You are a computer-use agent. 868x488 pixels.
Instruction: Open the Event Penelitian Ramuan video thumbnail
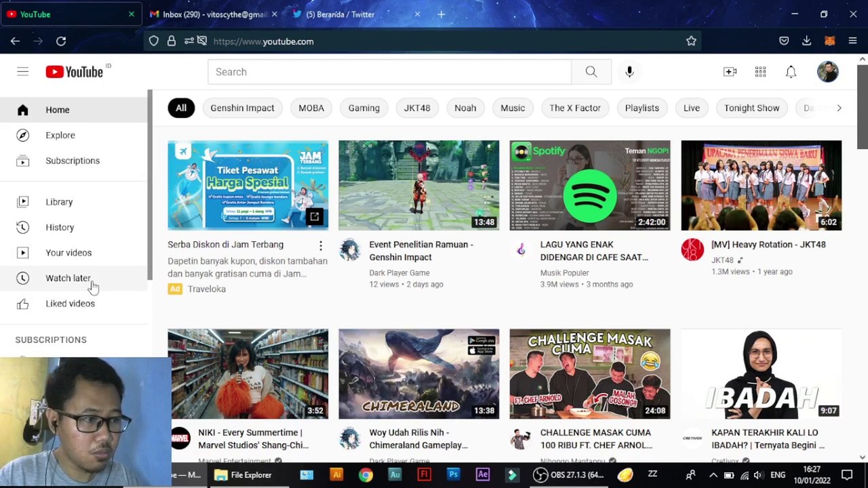419,186
